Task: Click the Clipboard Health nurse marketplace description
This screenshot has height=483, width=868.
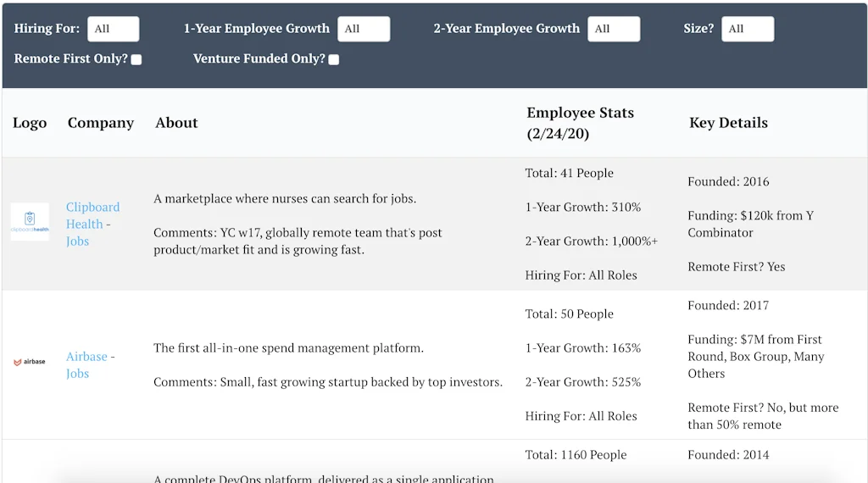Action: (x=285, y=199)
